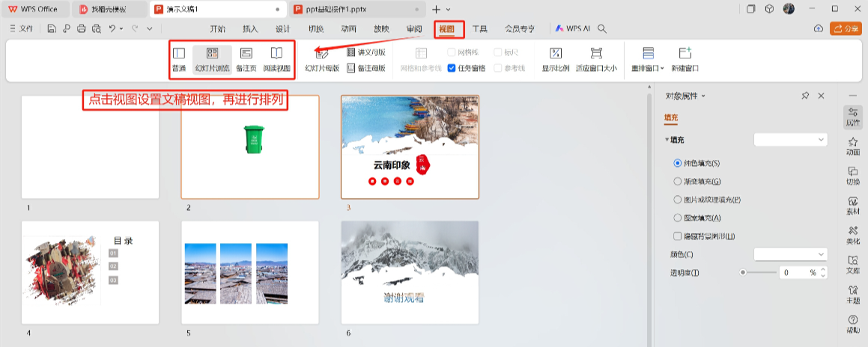Open the 阅读视图 reading view
The height and width of the screenshot is (347, 868).
pyautogui.click(x=276, y=59)
